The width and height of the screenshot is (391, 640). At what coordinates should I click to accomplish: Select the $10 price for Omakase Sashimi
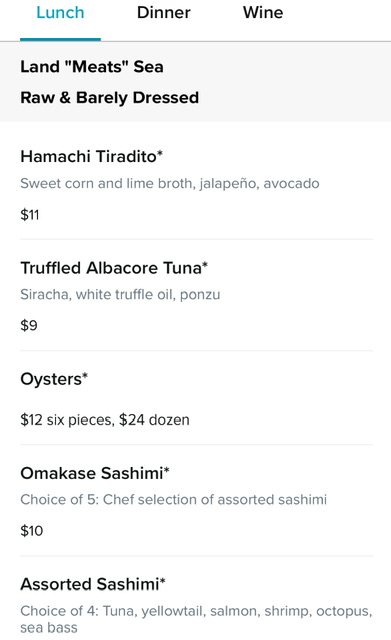31,531
